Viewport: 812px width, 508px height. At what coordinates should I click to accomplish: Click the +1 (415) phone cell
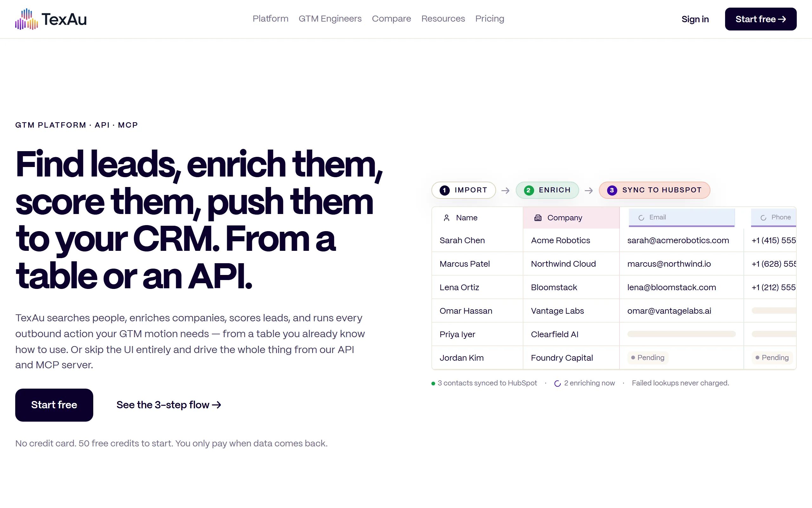coord(770,240)
